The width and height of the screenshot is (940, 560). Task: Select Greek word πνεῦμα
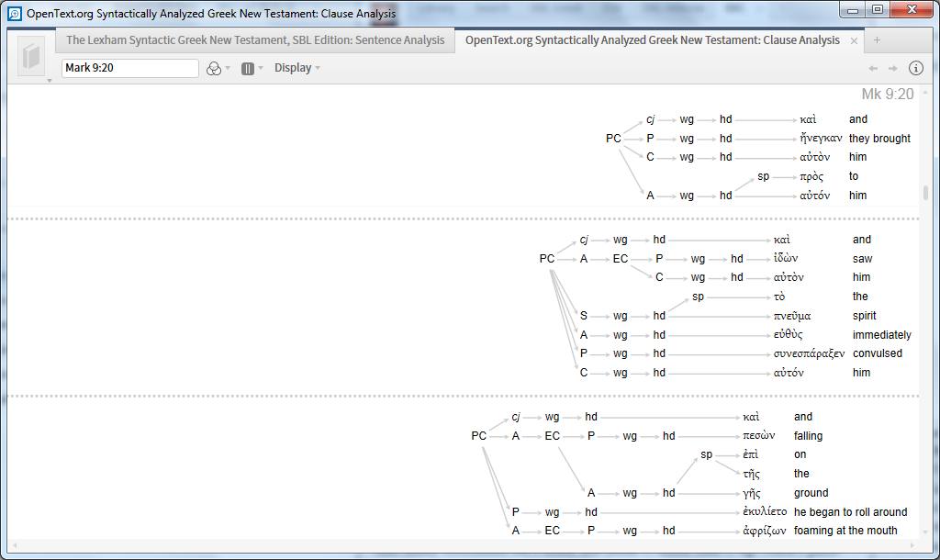pos(792,316)
